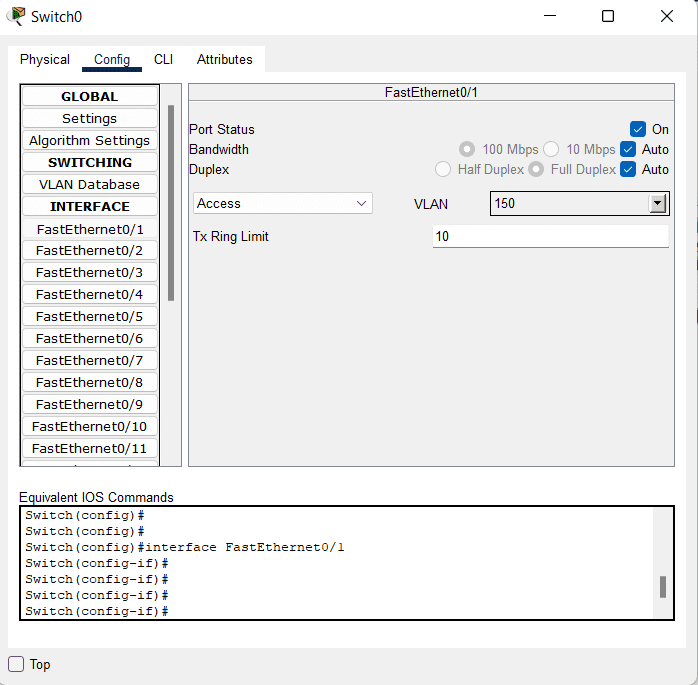Select interface FastEthernet0/7
The width and height of the screenshot is (698, 685).
89,361
